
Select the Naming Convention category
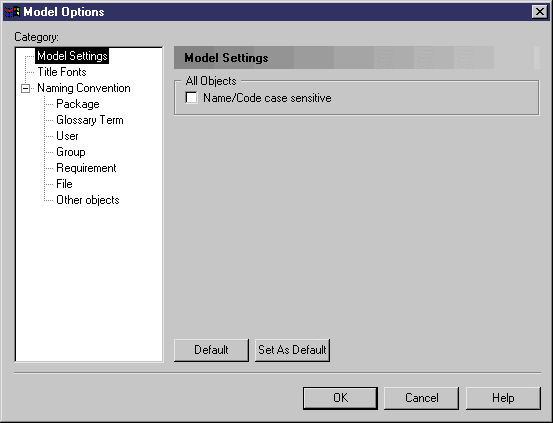point(84,88)
